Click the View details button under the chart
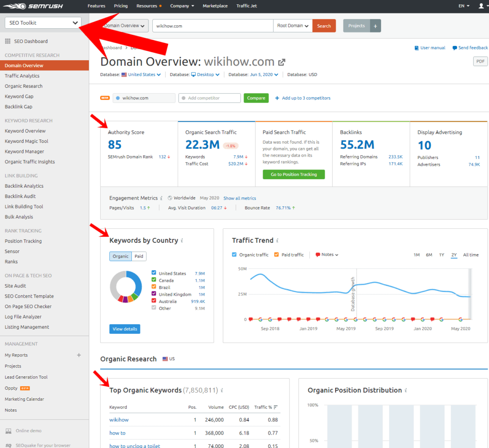Image resolution: width=489 pixels, height=448 pixels. tap(125, 329)
